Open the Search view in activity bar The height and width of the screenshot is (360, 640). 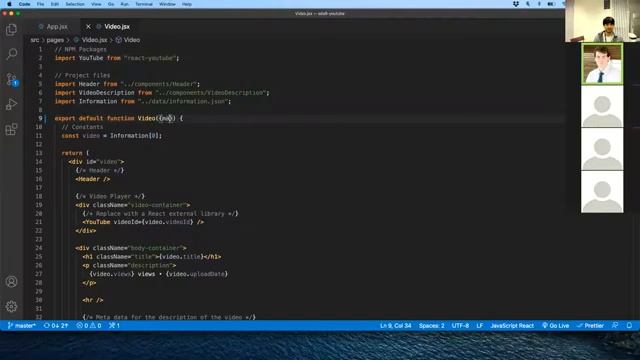pos(11,54)
